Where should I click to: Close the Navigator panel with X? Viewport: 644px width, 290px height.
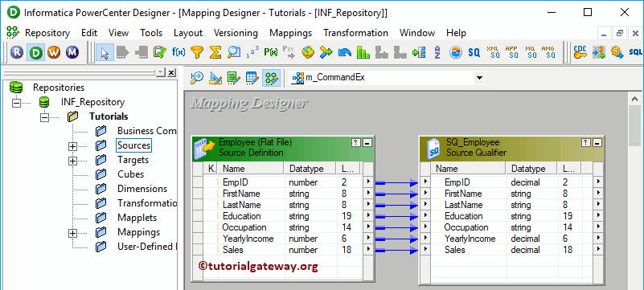pyautogui.click(x=171, y=72)
